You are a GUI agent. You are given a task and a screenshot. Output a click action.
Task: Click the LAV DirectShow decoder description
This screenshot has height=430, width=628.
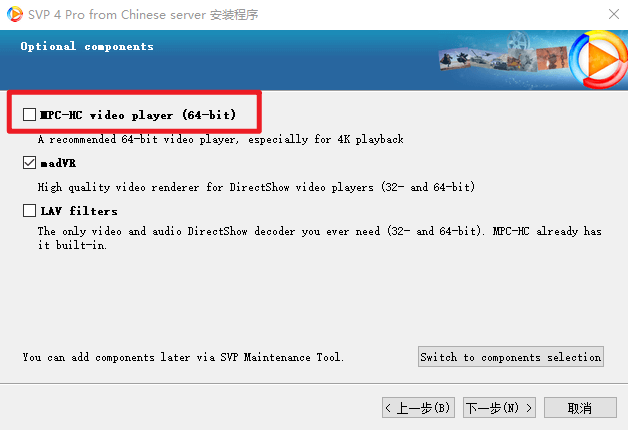coord(320,238)
